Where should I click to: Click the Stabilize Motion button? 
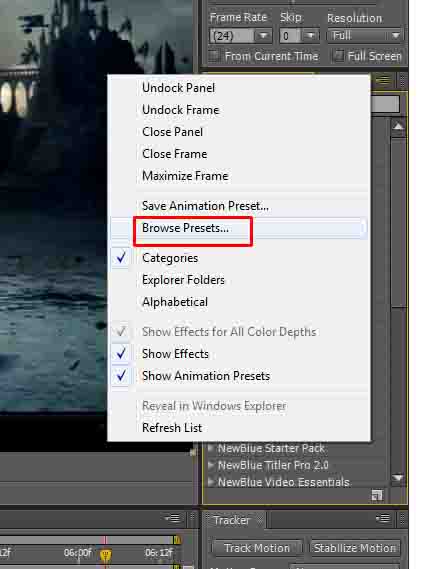(x=355, y=548)
